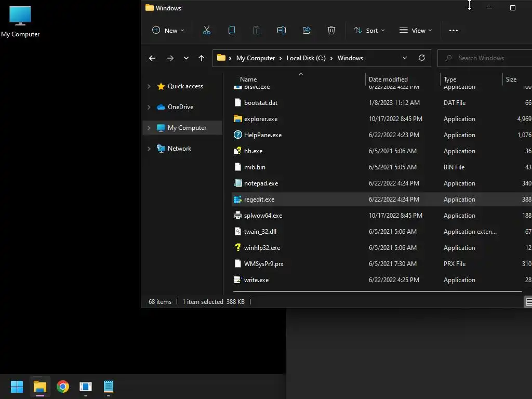Image resolution: width=532 pixels, height=399 pixels.
Task: Go up one folder level arrow
Action: pos(201,58)
